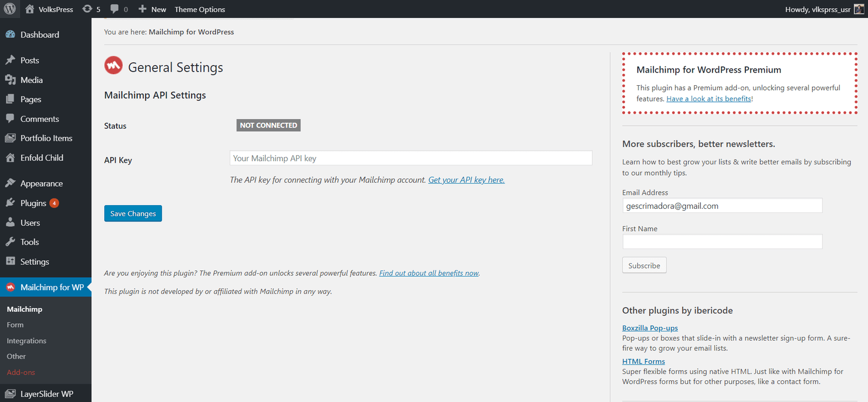Image resolution: width=868 pixels, height=402 pixels.
Task: Click the Plugins plug icon
Action: pos(10,203)
